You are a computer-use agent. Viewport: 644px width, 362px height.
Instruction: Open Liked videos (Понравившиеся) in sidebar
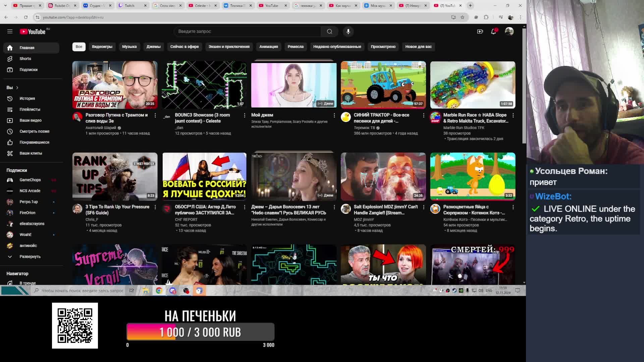tap(34, 142)
